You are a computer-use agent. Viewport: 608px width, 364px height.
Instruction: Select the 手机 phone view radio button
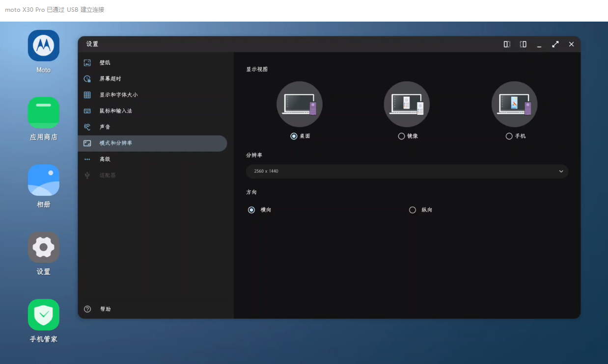[509, 136]
